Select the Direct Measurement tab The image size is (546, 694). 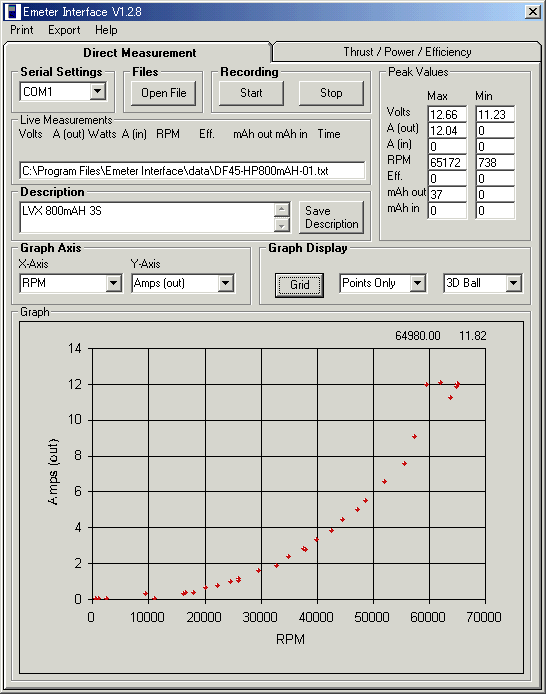tap(139, 53)
